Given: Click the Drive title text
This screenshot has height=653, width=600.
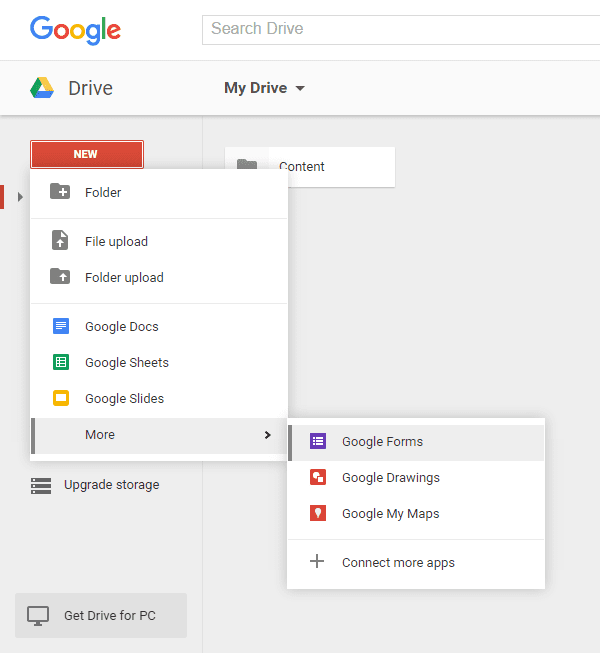Looking at the screenshot, I should [x=90, y=88].
